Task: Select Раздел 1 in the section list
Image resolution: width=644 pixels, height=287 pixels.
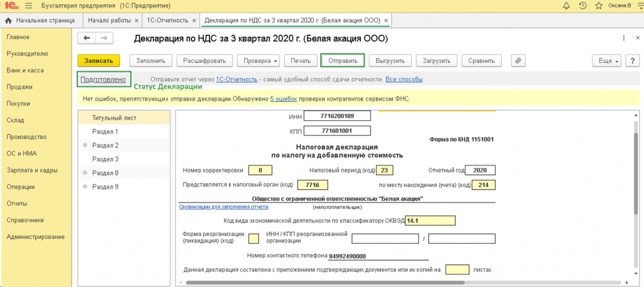Action: [x=124, y=132]
